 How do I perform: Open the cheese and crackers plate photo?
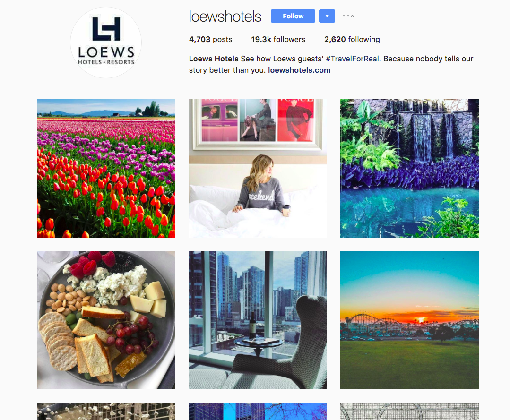106,320
